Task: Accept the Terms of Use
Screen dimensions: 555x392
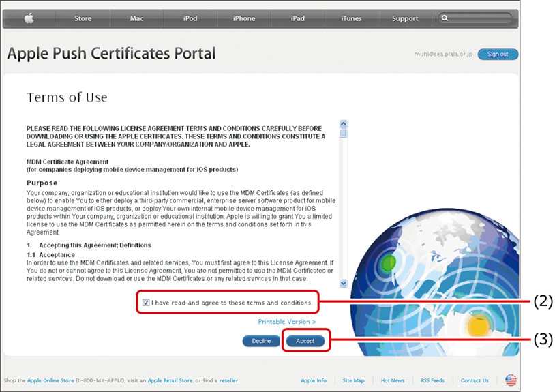Action: (x=305, y=341)
